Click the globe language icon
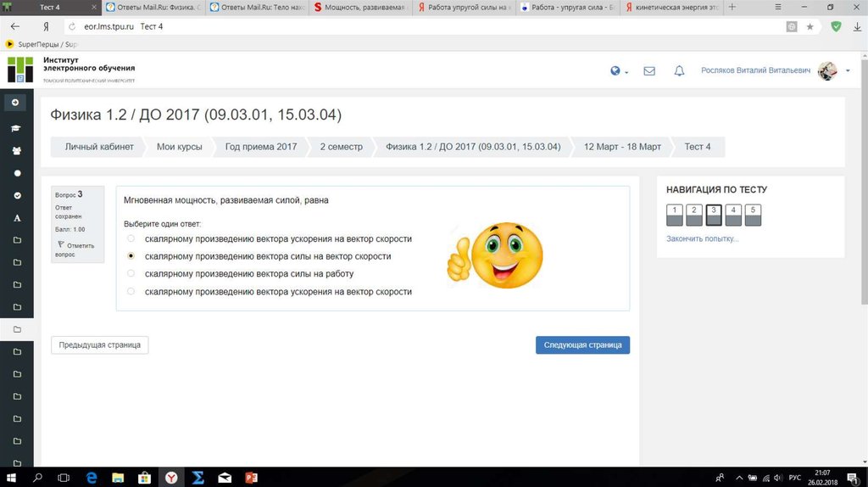Viewport: 868px width, 487px height. pyautogui.click(x=616, y=71)
